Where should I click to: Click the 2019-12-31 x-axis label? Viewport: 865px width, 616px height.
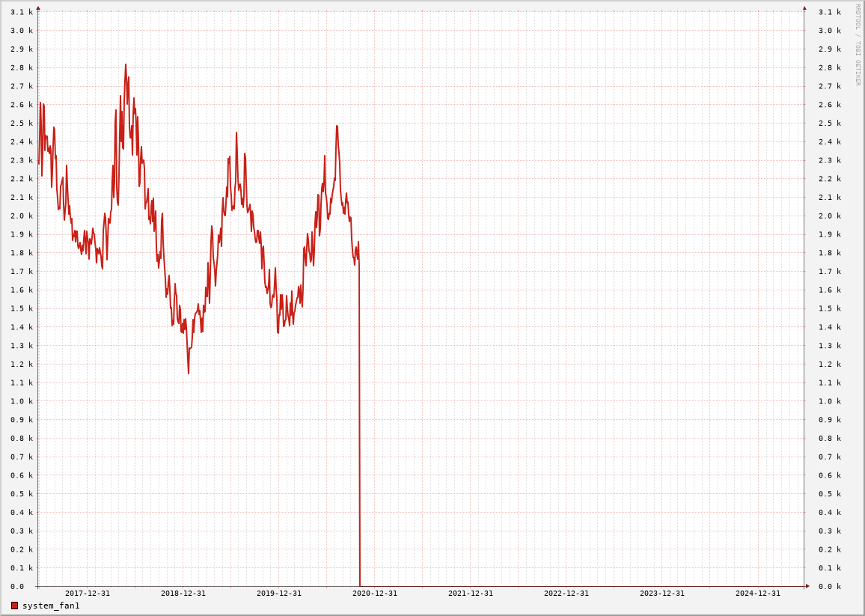pos(278,594)
